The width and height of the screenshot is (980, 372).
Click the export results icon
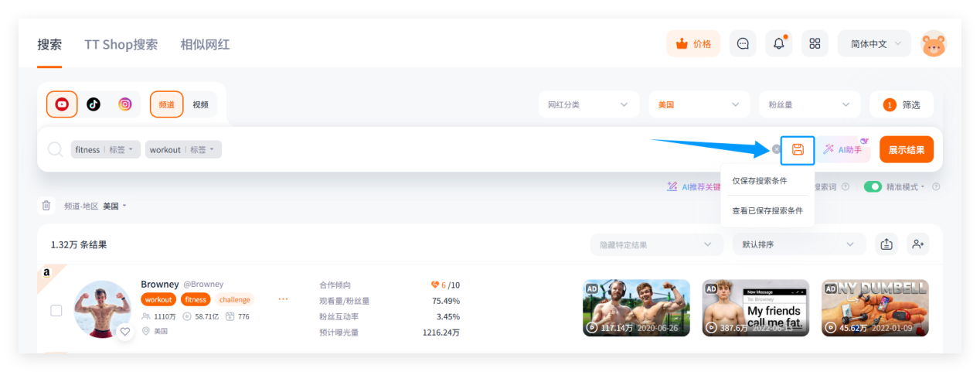pyautogui.click(x=886, y=244)
